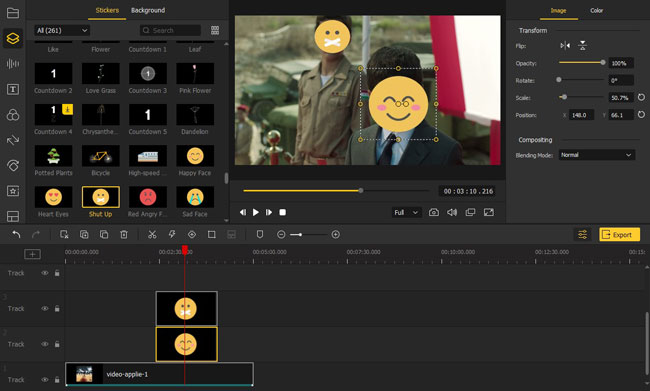Add a new track button
The image size is (650, 391).
click(32, 254)
